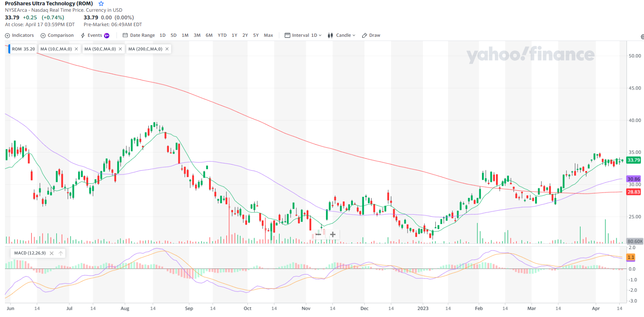Select the 1Y date range
Screen dimensions: 644x317
(x=235, y=35)
